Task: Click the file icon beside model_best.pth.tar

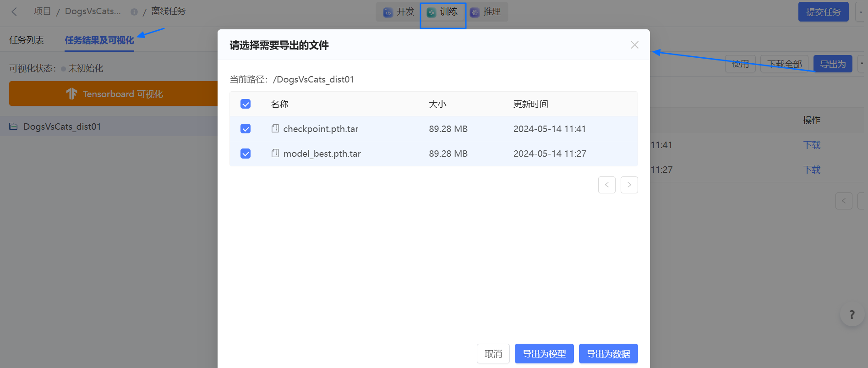Action: click(275, 154)
